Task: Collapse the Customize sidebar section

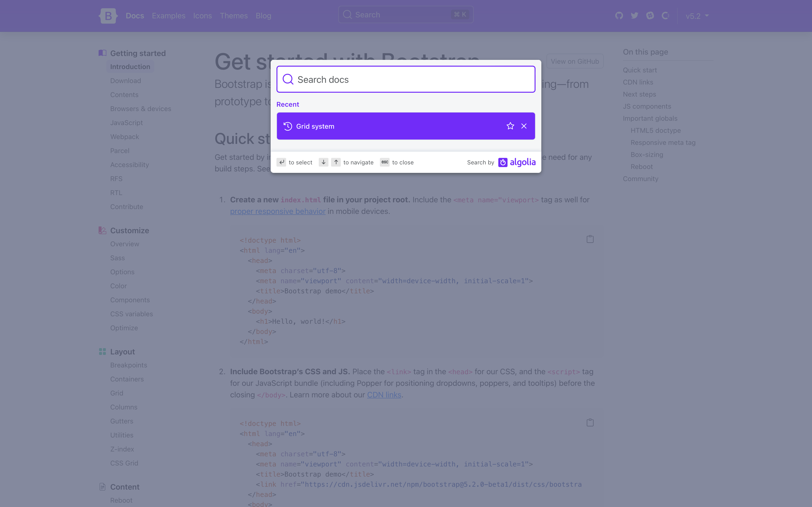Action: [130, 230]
